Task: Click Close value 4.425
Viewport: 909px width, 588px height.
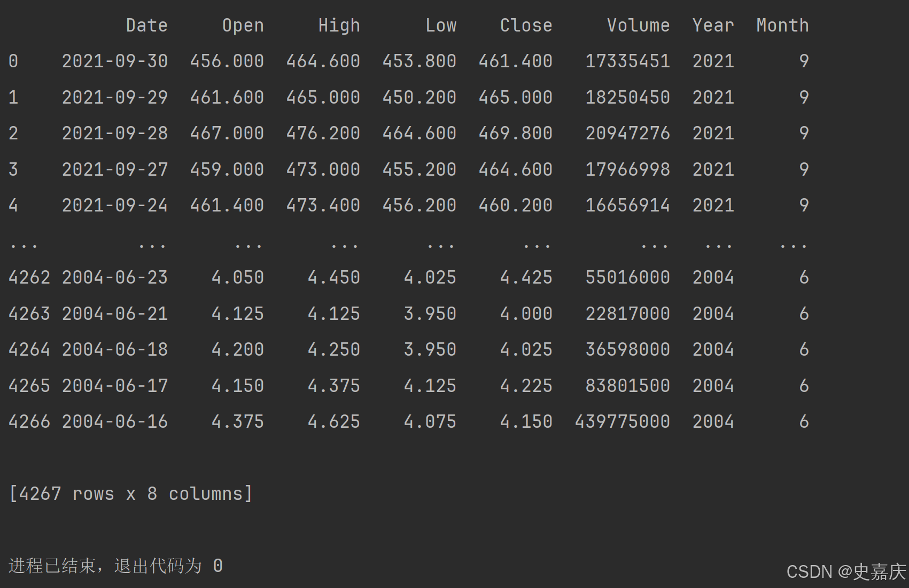Action: tap(526, 277)
